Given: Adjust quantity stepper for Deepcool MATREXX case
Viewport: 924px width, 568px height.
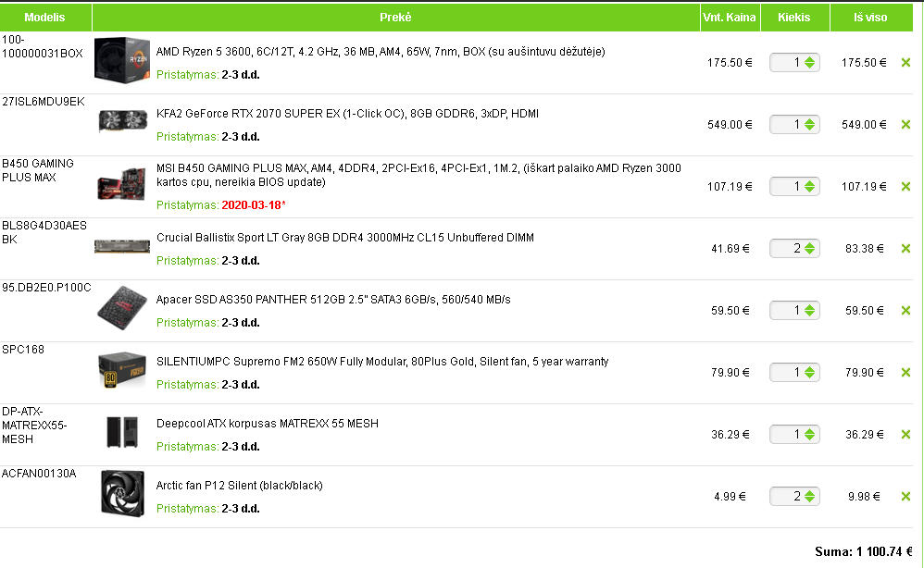Looking at the screenshot, I should coord(810,435).
